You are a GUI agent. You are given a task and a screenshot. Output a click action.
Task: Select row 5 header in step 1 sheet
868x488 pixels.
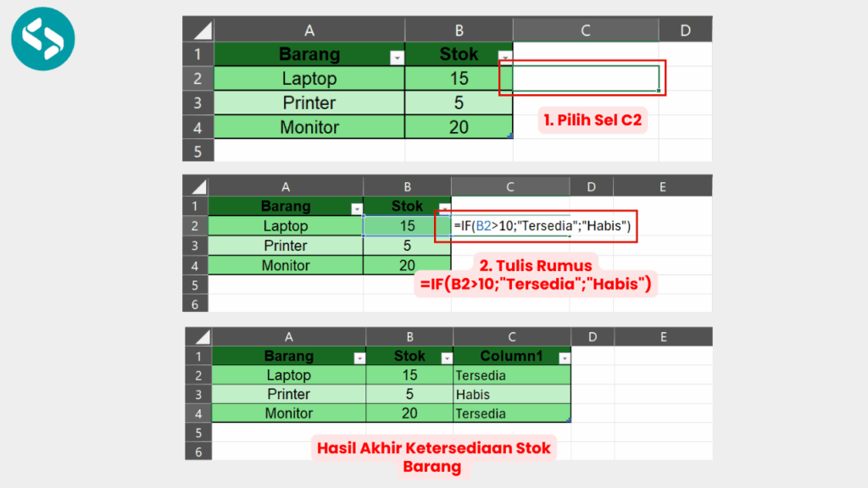[x=198, y=152]
